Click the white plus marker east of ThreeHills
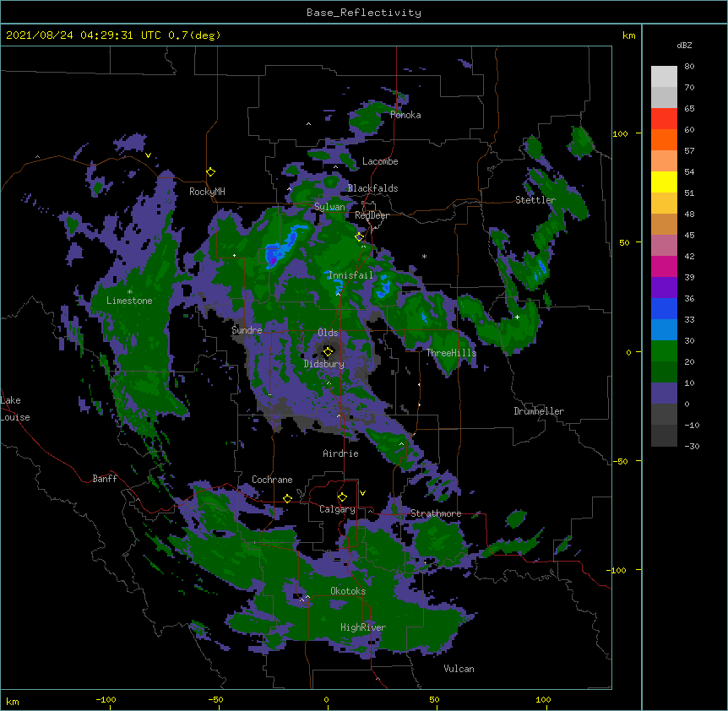728x711 pixels. [517, 317]
